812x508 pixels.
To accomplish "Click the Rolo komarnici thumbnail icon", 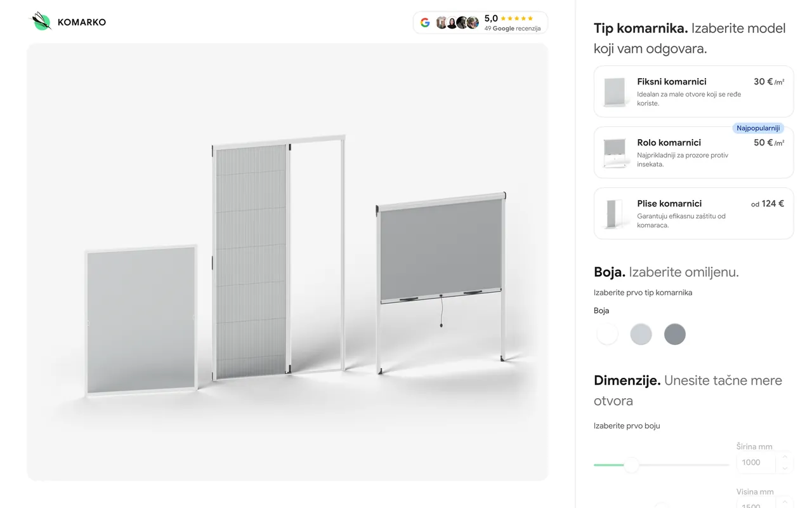I will coord(613,153).
